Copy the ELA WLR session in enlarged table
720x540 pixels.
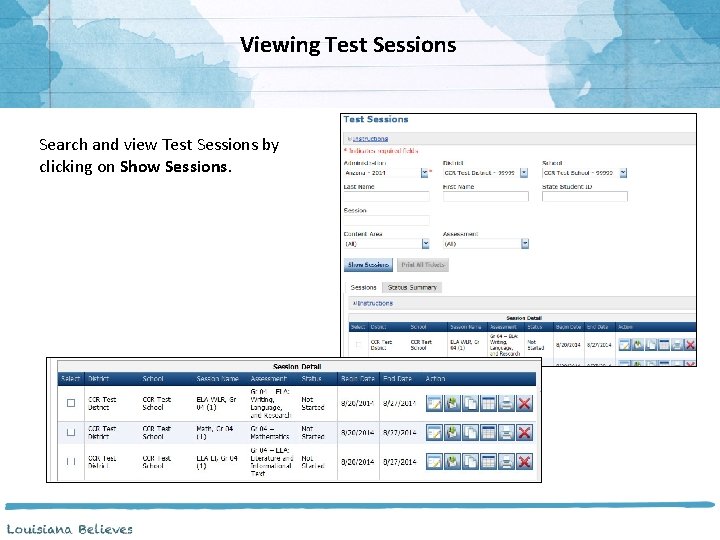point(470,403)
